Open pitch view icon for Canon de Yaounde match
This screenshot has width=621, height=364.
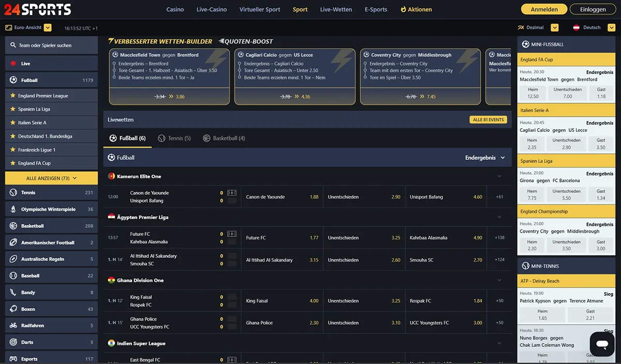click(x=232, y=193)
